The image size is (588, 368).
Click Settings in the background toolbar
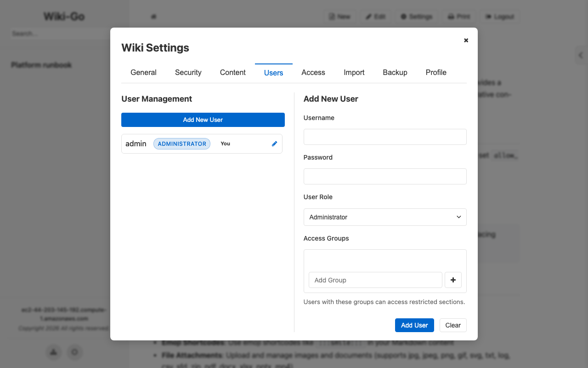pos(417,17)
